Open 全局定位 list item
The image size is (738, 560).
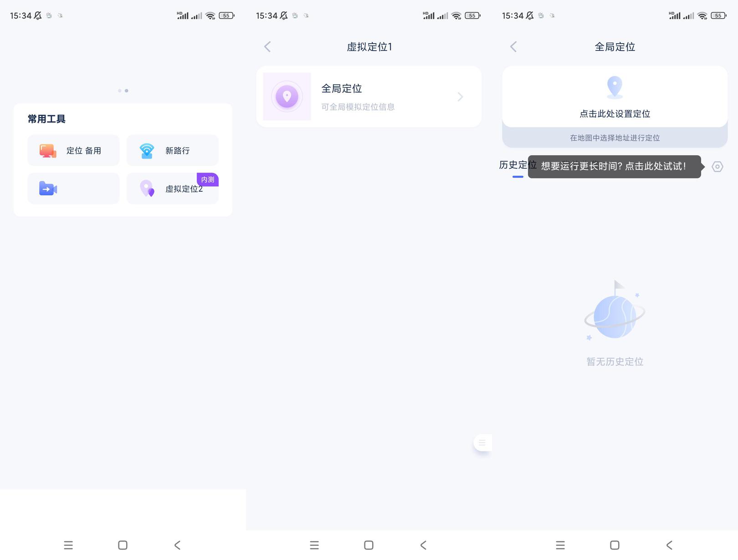[369, 97]
